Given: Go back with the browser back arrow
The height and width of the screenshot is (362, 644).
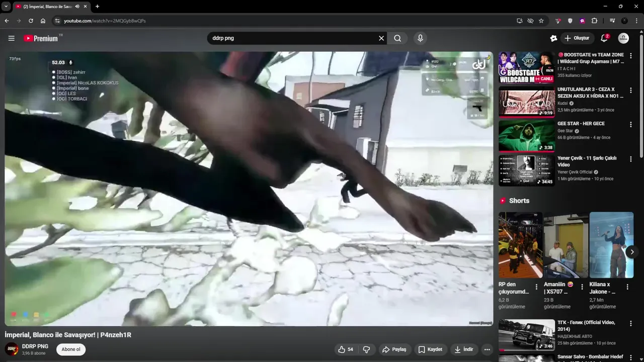Looking at the screenshot, I should [x=7, y=21].
